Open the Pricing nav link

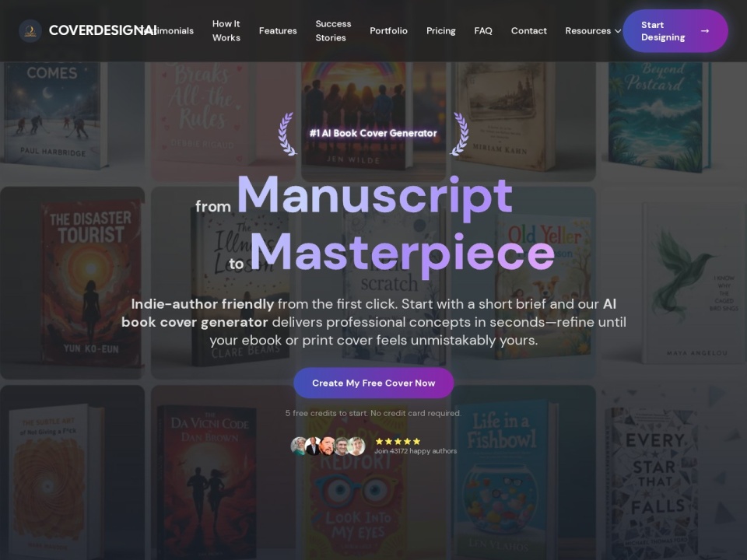440,31
